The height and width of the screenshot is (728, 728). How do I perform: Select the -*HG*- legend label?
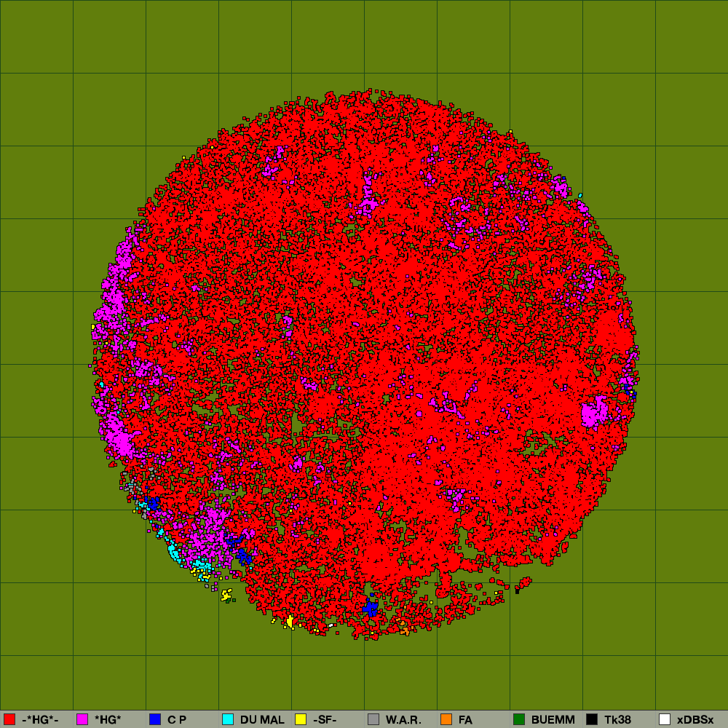[40, 720]
